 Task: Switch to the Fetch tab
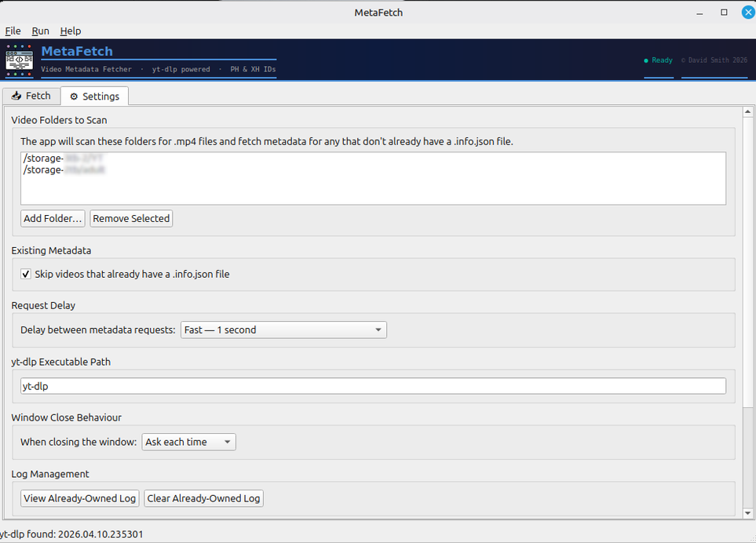pyautogui.click(x=31, y=96)
